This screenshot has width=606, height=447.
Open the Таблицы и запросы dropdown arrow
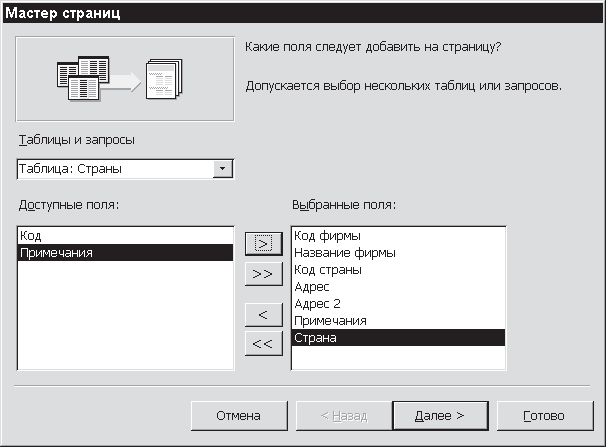tap(223, 169)
